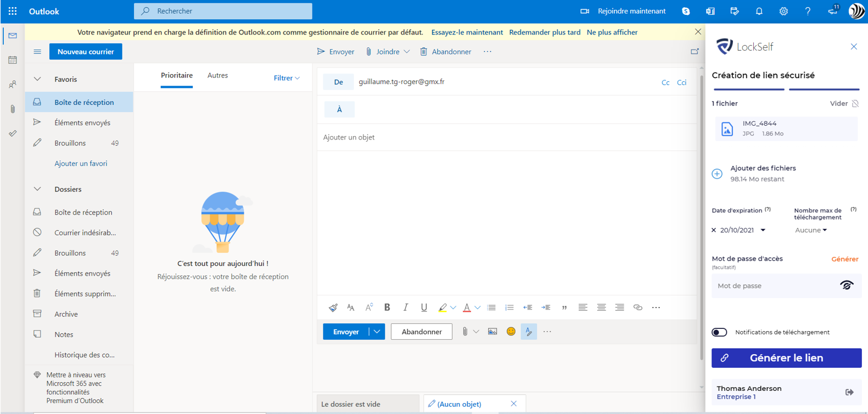Toggle download notifications switch
Viewport: 868px width, 414px height.
click(x=719, y=332)
